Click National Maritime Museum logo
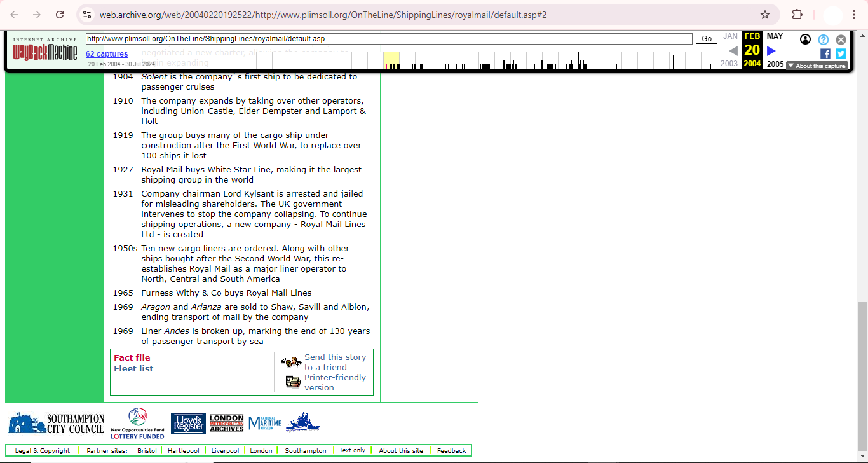The image size is (868, 463). 264,423
